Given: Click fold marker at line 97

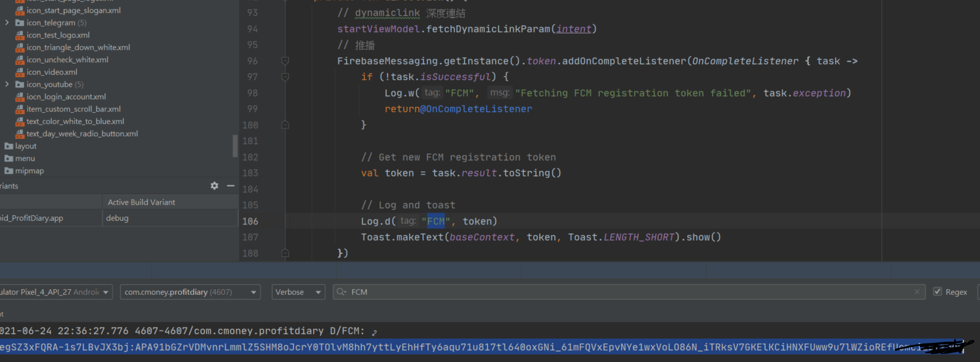Looking at the screenshot, I should 285,77.
